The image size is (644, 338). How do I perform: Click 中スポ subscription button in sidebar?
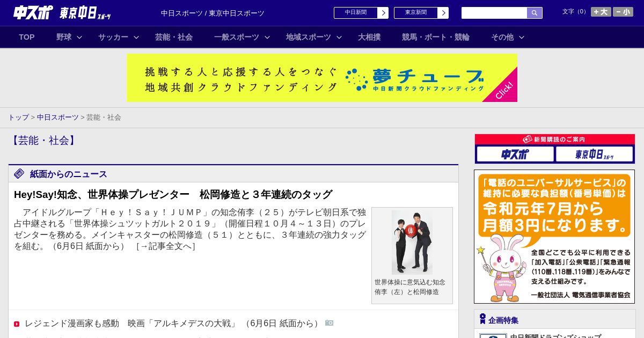click(515, 155)
